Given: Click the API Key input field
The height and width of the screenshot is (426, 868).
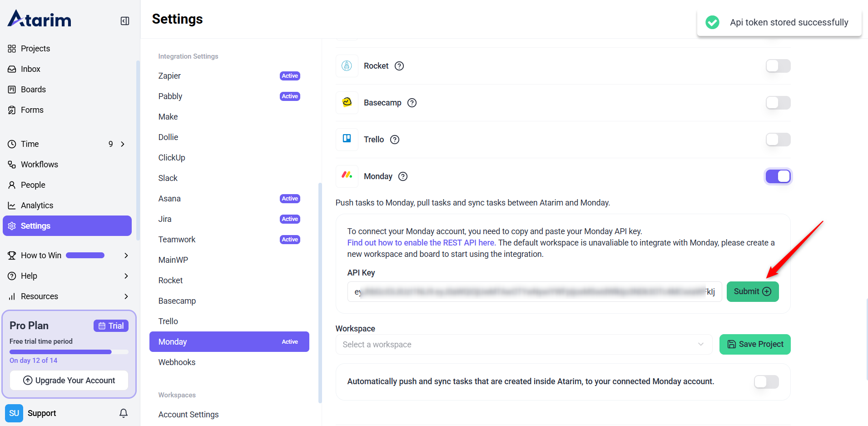Looking at the screenshot, I should [534, 292].
